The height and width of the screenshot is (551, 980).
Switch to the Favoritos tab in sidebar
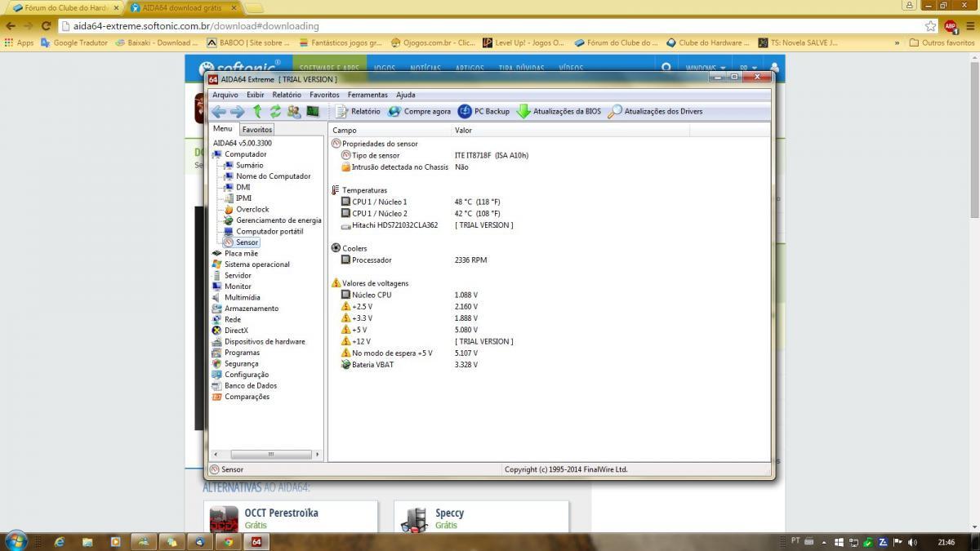(256, 130)
